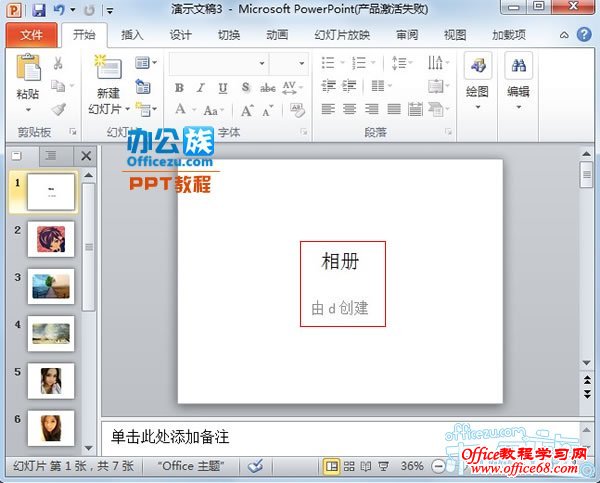
Task: Toggle Italic text formatting
Action: click(x=202, y=87)
